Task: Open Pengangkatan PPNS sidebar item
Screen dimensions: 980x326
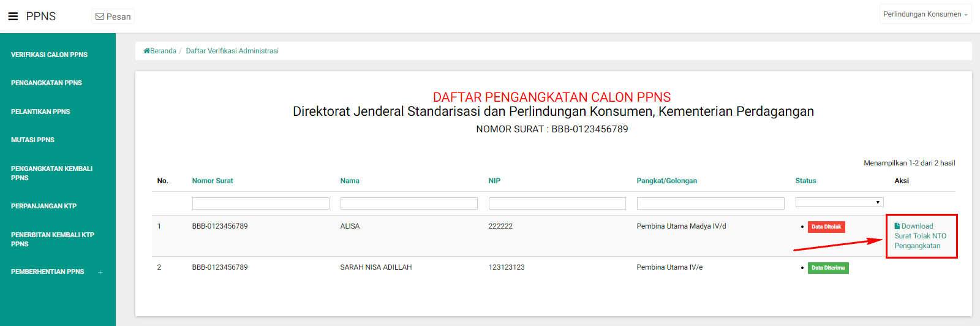Action: coord(47,83)
